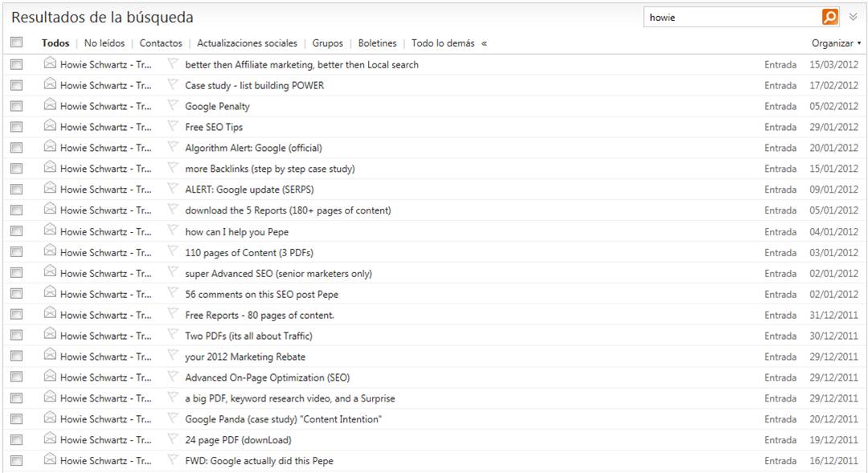Click envelope icon for 'Advanced On-Page Optimization' email
Screen dimensions: 868x473
[50, 376]
